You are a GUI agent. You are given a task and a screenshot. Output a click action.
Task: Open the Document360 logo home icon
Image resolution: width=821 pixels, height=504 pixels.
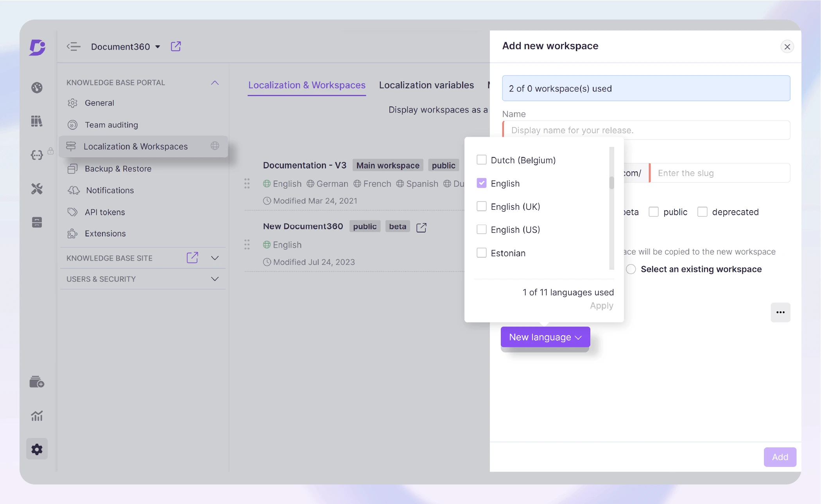click(x=37, y=47)
